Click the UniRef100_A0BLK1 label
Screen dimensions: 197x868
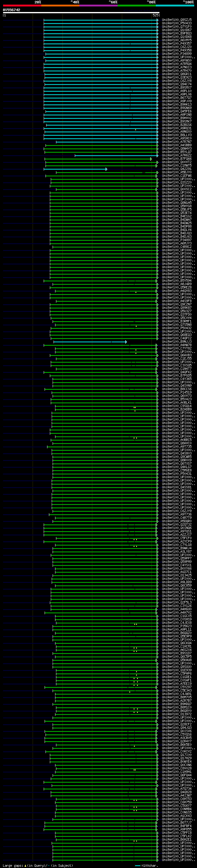pos(177,403)
